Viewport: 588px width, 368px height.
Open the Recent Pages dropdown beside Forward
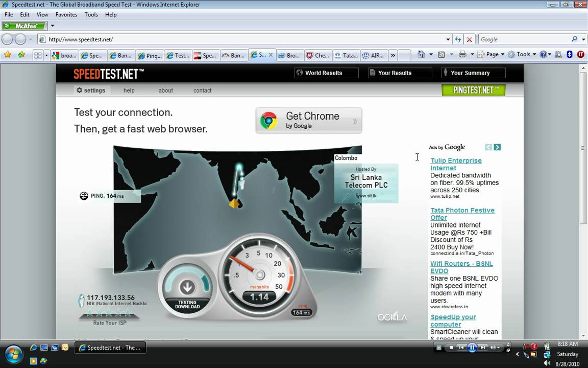tap(31, 39)
